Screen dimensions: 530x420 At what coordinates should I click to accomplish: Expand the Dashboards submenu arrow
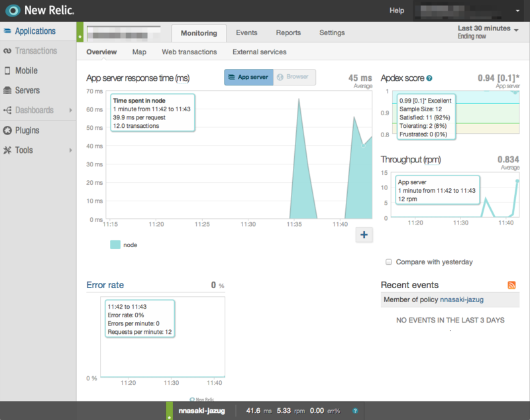click(x=70, y=110)
